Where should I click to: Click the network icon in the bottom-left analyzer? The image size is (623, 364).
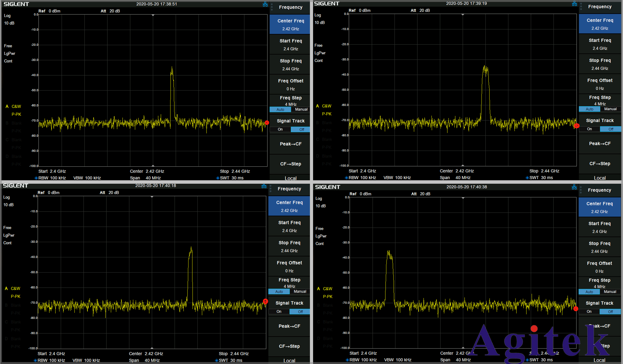264,186
